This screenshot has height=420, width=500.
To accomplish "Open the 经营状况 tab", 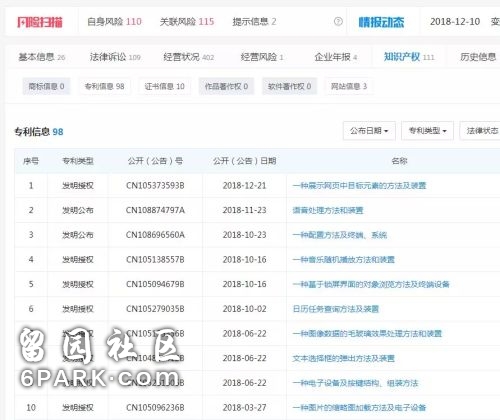I will click(x=188, y=57).
